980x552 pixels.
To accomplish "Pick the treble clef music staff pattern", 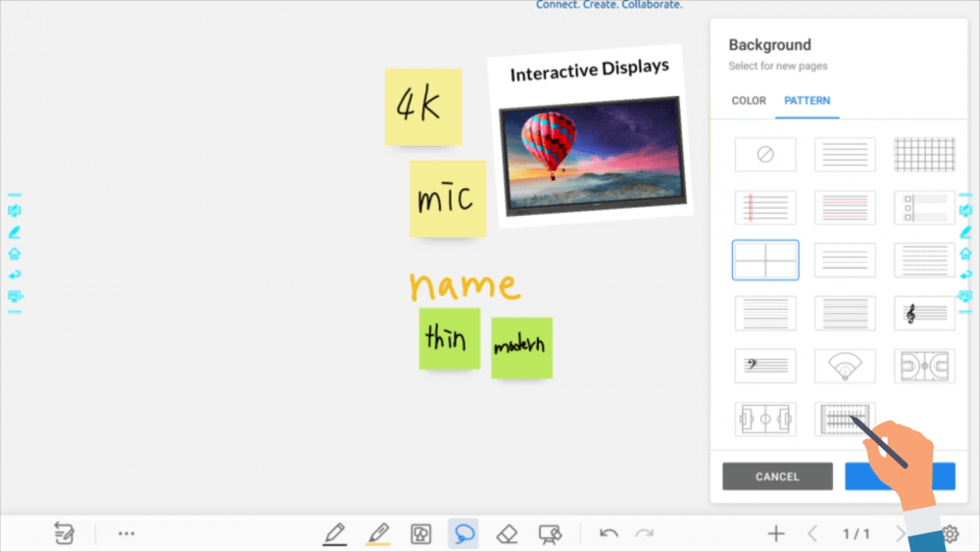I will [924, 313].
